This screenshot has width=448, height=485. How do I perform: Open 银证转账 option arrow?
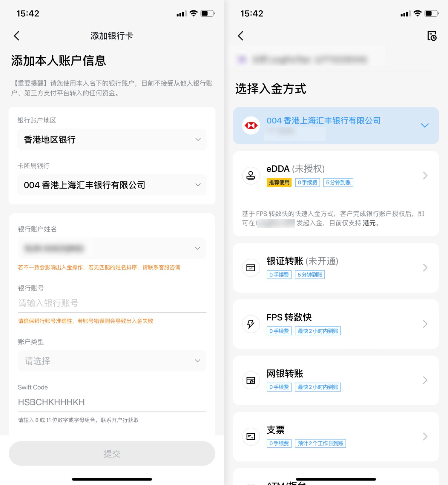coord(425,268)
